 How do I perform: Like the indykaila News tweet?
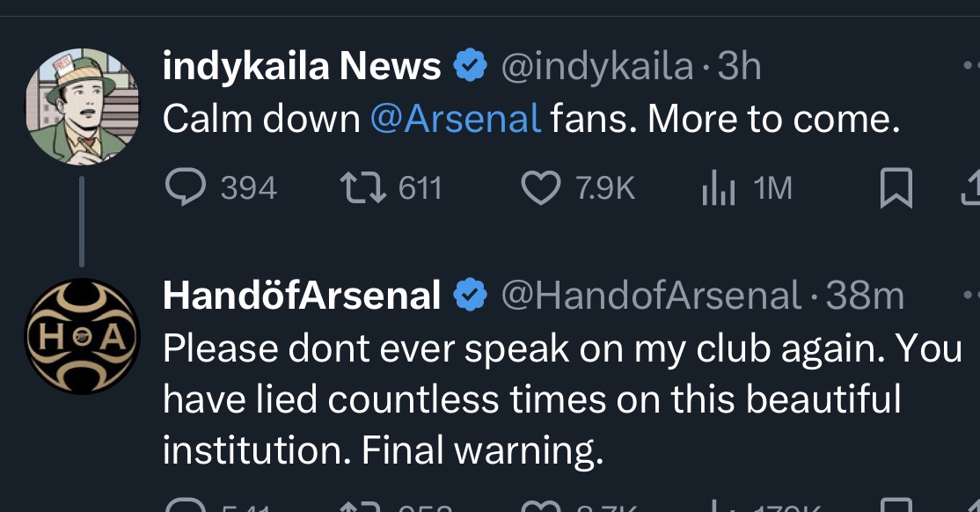tap(541, 187)
